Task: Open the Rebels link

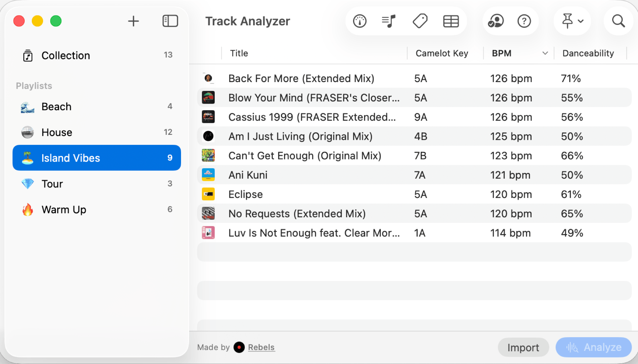Action: pyautogui.click(x=261, y=347)
